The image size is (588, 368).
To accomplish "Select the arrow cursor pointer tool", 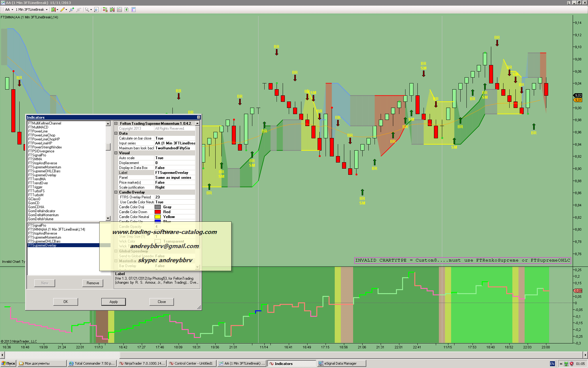I will point(87,10).
